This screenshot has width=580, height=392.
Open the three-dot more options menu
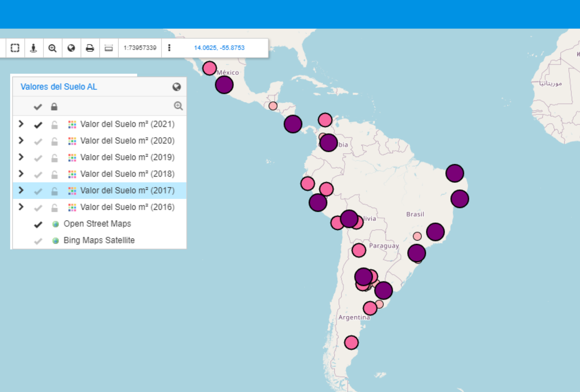[x=169, y=48]
